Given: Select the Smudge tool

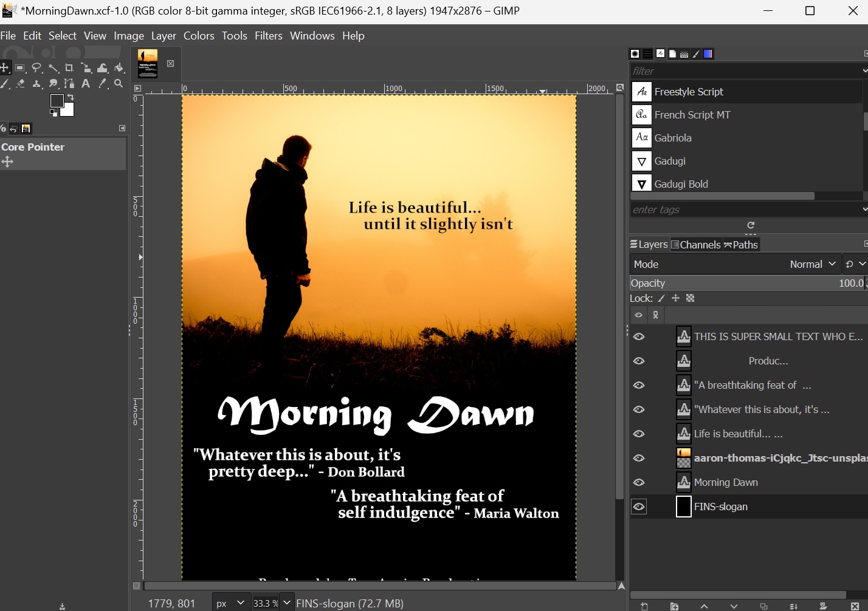Looking at the screenshot, I should (x=53, y=84).
